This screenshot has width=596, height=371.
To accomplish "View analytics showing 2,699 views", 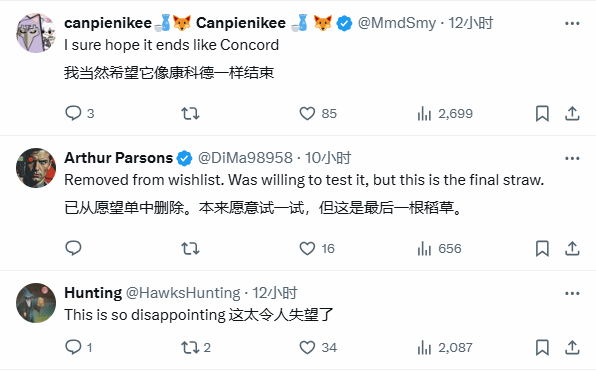I will [445, 113].
